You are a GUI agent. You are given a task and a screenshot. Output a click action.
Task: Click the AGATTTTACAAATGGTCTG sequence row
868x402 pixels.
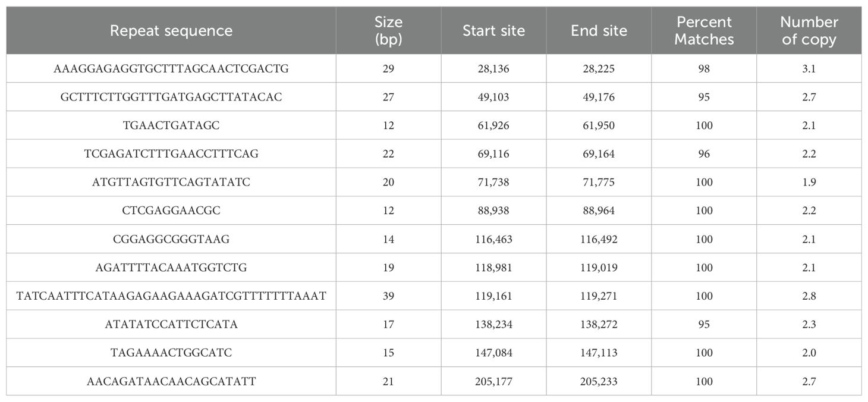(434, 268)
